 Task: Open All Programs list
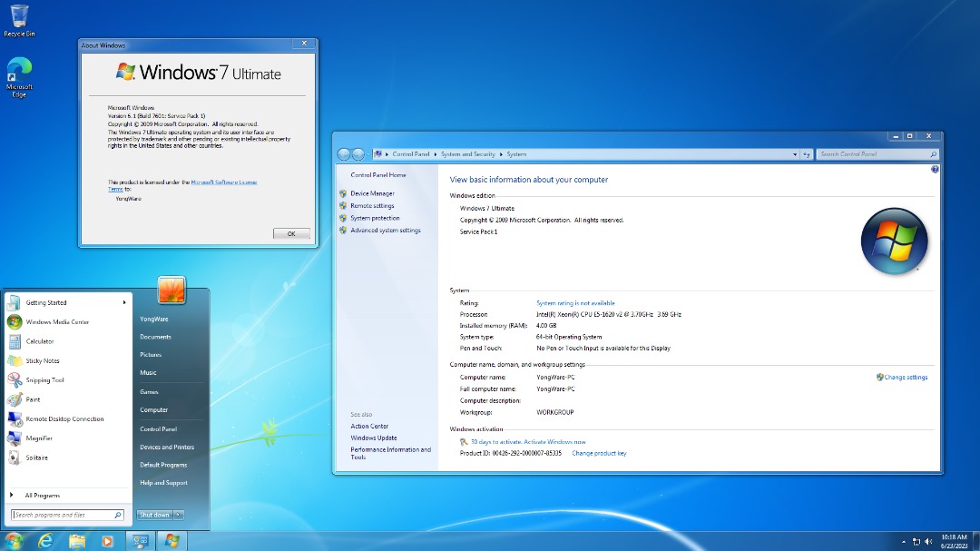click(42, 495)
